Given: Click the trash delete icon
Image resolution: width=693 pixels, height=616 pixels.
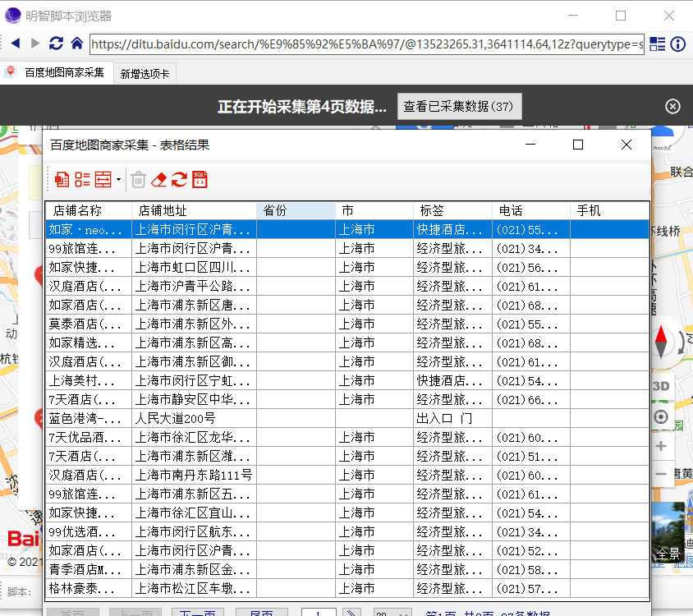Looking at the screenshot, I should click(138, 180).
